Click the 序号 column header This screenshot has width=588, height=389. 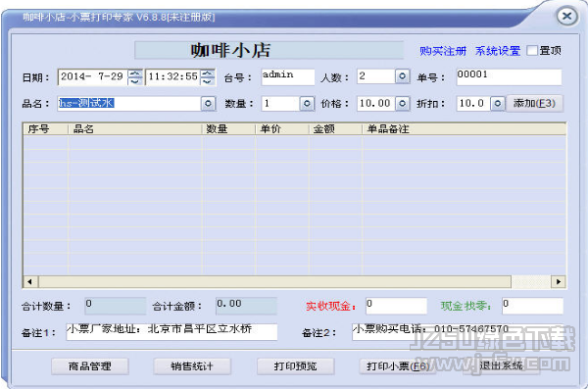point(45,129)
